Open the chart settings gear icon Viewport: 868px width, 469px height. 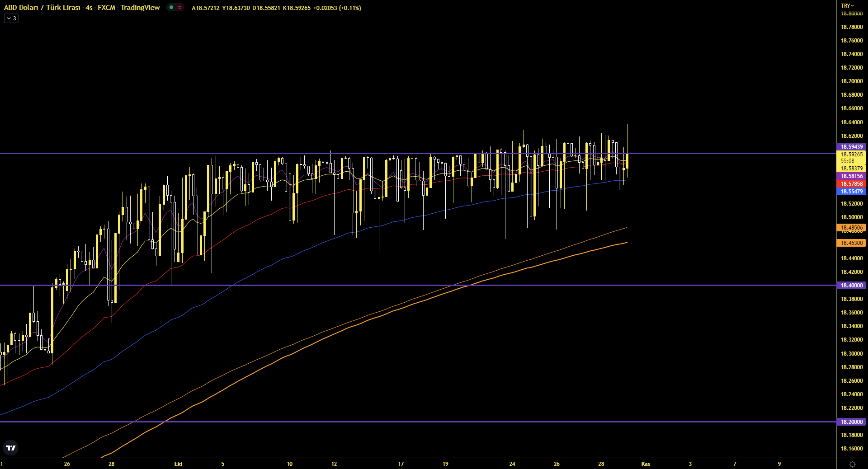852,464
